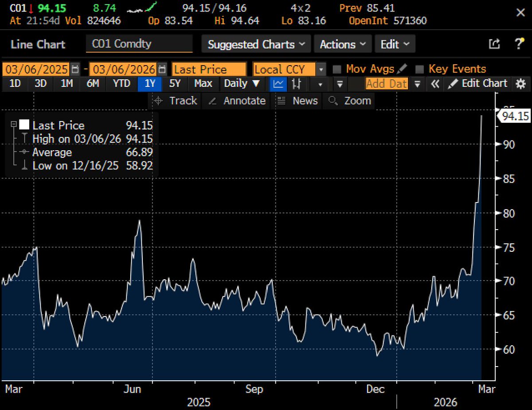Select the line chart type icon
532x410 pixels.
pos(279,83)
